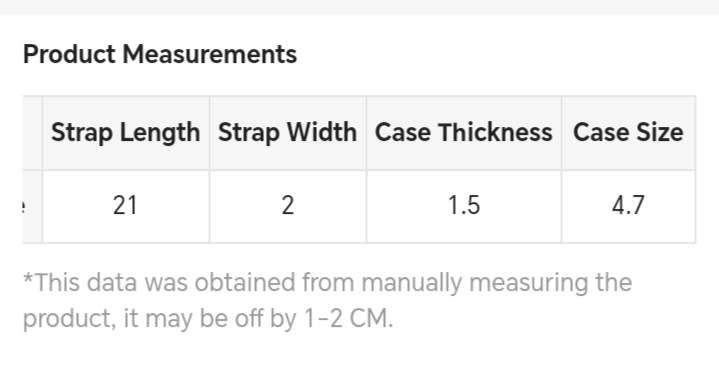This screenshot has height=379, width=719.
Task: Click the asterisk starting the measurement disclaimer
Action: 28,278
